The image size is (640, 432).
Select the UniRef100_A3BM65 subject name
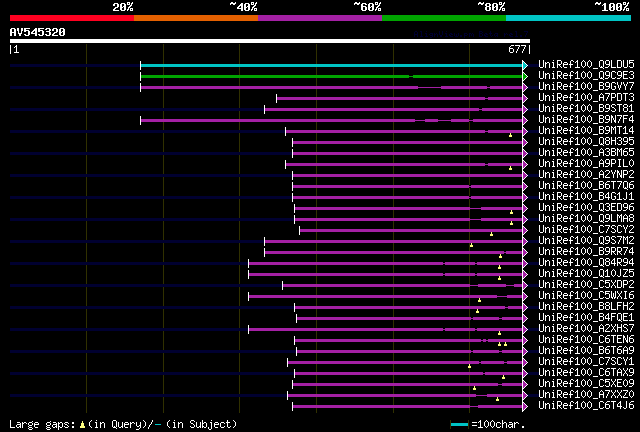pyautogui.click(x=586, y=152)
